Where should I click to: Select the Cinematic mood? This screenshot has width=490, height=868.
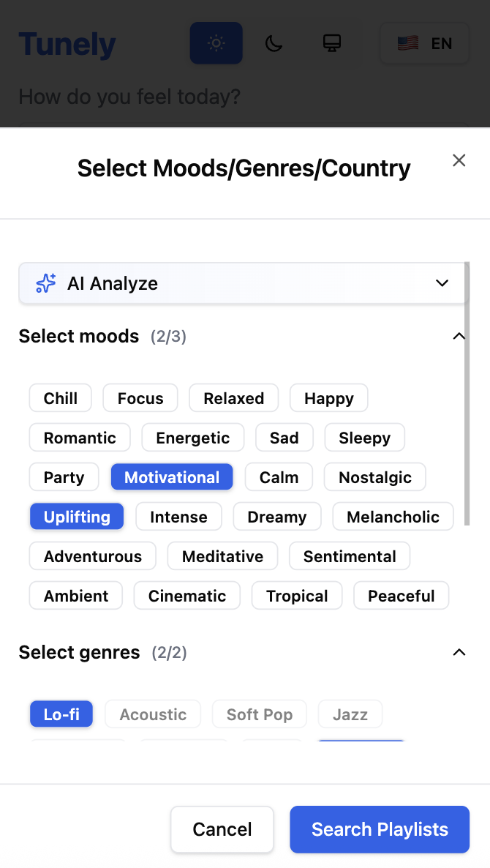(x=187, y=596)
